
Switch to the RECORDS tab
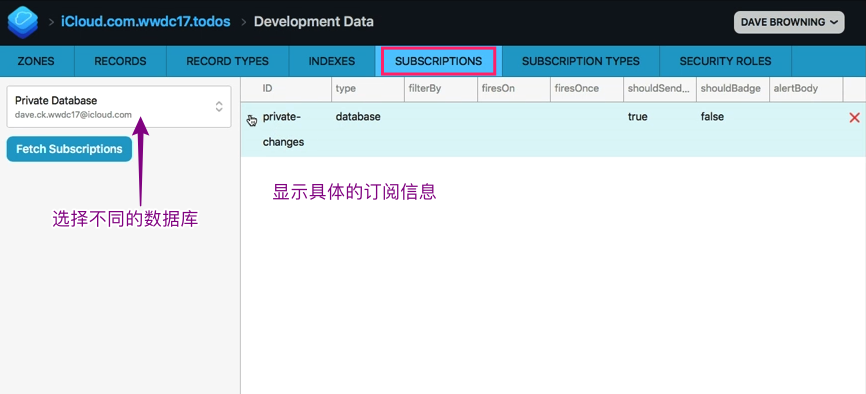(120, 61)
